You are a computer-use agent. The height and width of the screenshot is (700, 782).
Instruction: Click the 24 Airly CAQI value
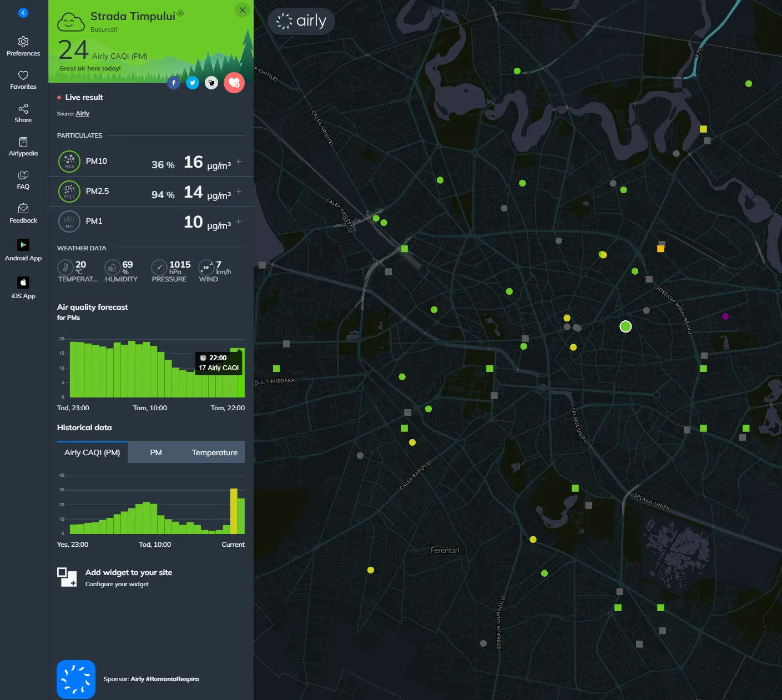[x=73, y=50]
